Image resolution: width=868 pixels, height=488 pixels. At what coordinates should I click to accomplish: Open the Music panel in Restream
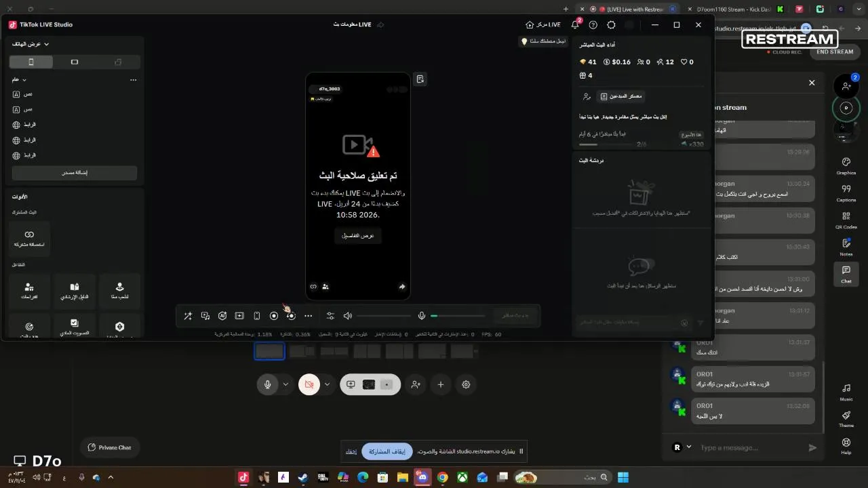click(x=846, y=392)
